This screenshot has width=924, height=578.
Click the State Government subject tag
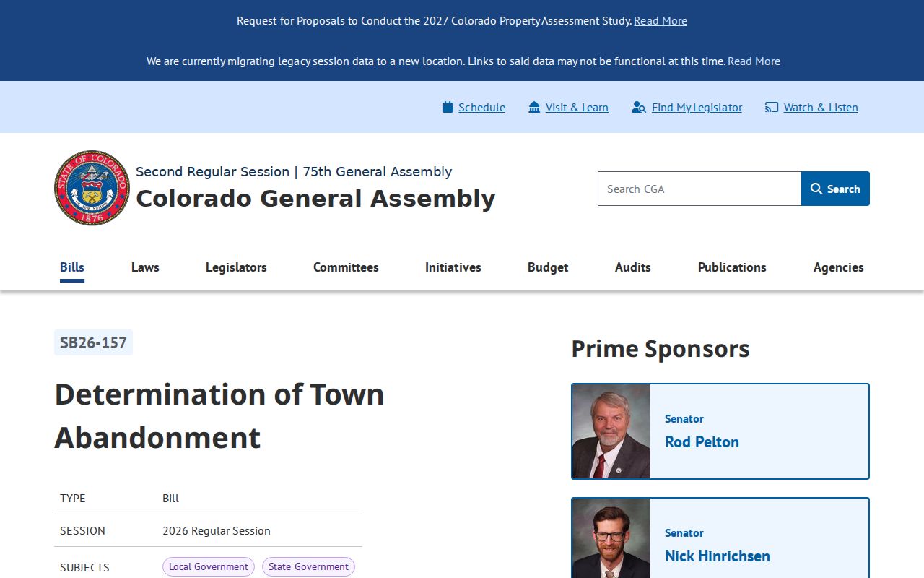[308, 566]
